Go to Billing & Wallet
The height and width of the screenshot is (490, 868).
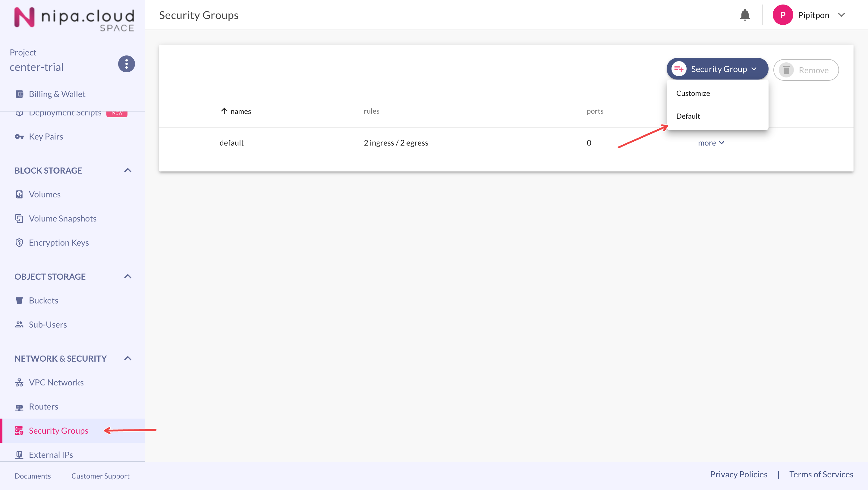(57, 94)
